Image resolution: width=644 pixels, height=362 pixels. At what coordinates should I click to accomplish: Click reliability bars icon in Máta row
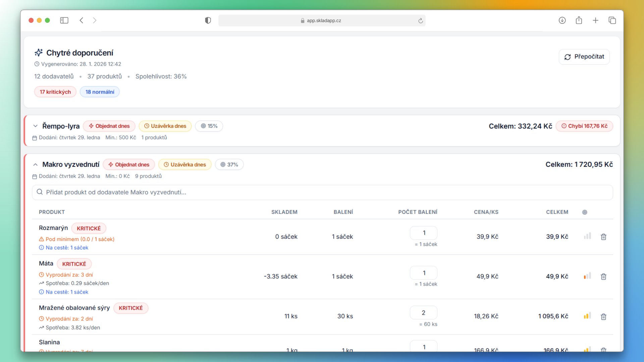[587, 276]
